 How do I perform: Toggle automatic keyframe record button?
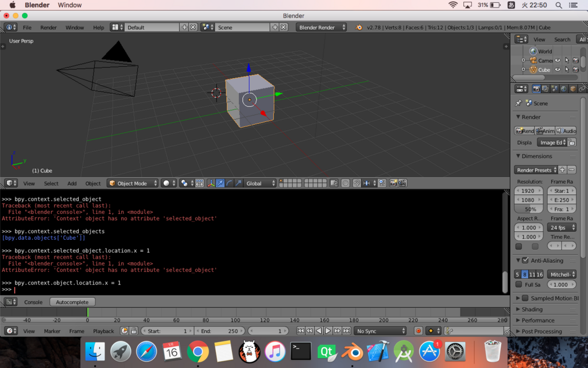[x=419, y=331]
